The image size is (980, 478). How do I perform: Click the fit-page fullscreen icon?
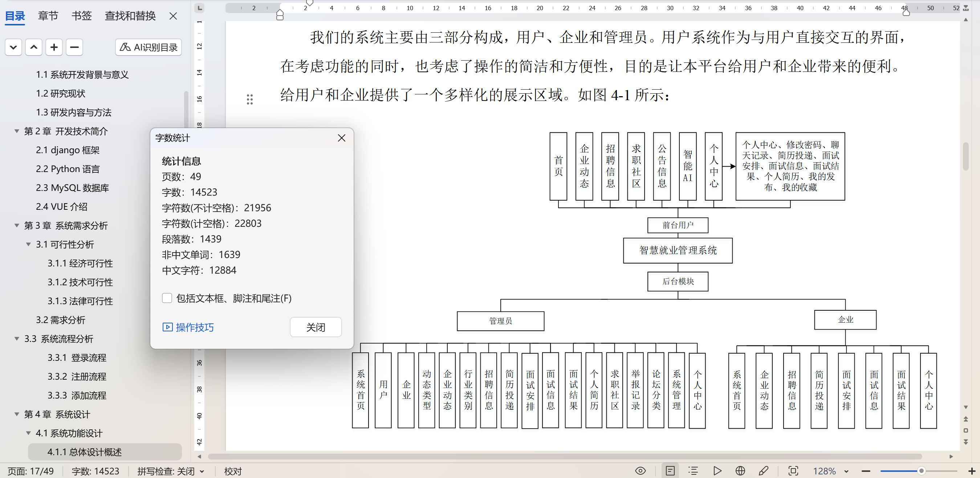793,471
